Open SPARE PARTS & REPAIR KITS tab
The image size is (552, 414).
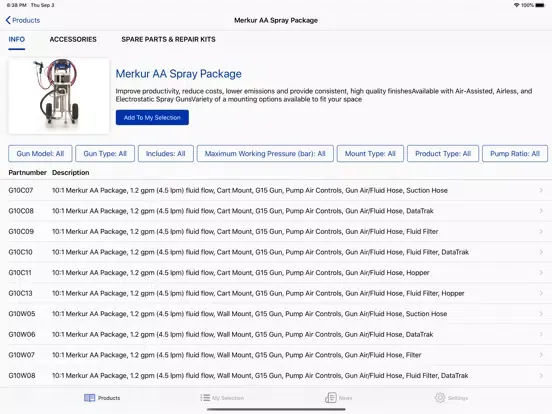coord(168,39)
